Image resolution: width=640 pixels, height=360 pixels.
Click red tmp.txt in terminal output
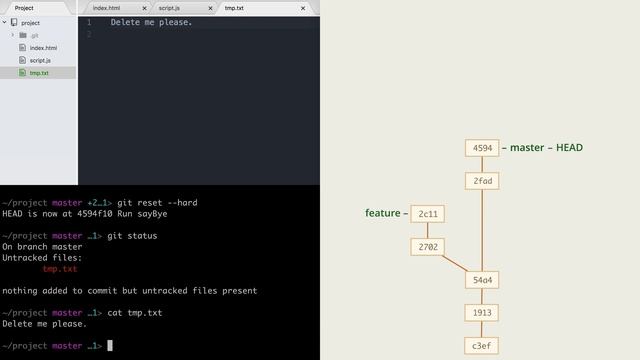pyautogui.click(x=60, y=269)
